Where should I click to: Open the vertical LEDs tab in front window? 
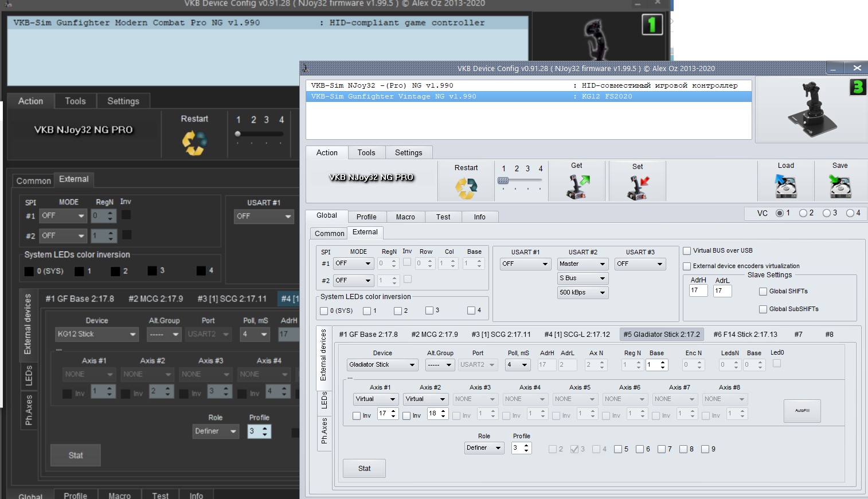pyautogui.click(x=324, y=400)
